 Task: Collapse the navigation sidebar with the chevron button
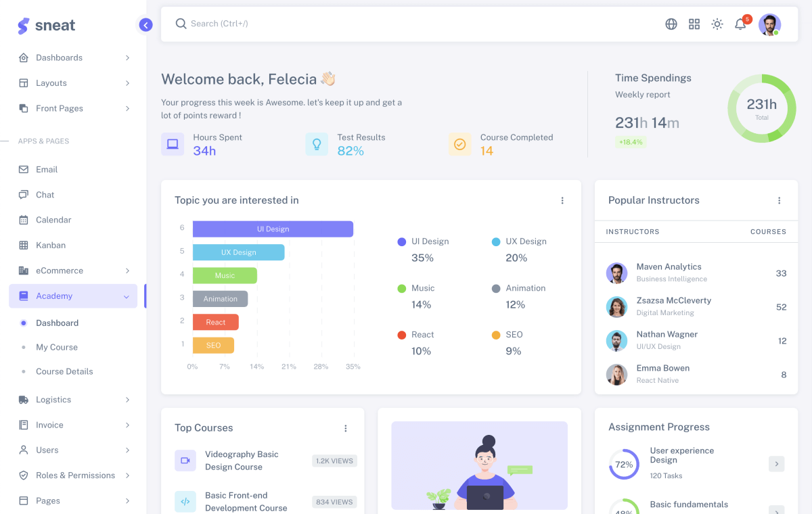pyautogui.click(x=145, y=24)
